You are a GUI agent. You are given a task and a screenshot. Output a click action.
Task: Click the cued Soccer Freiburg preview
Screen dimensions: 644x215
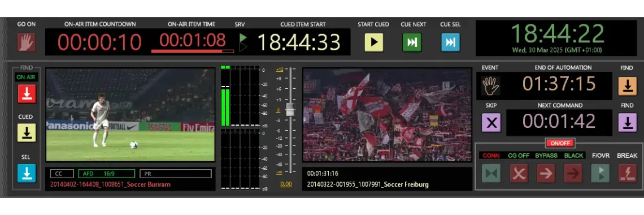click(x=388, y=115)
